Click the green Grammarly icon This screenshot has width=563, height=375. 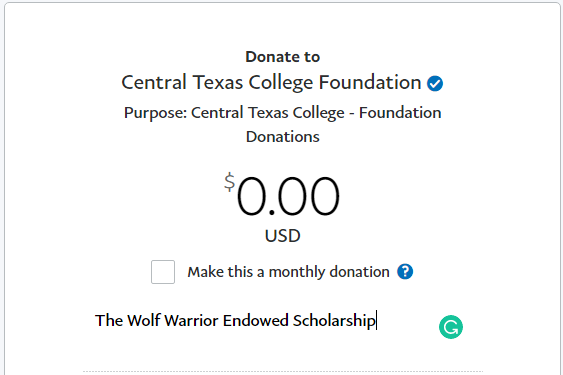[451, 327]
